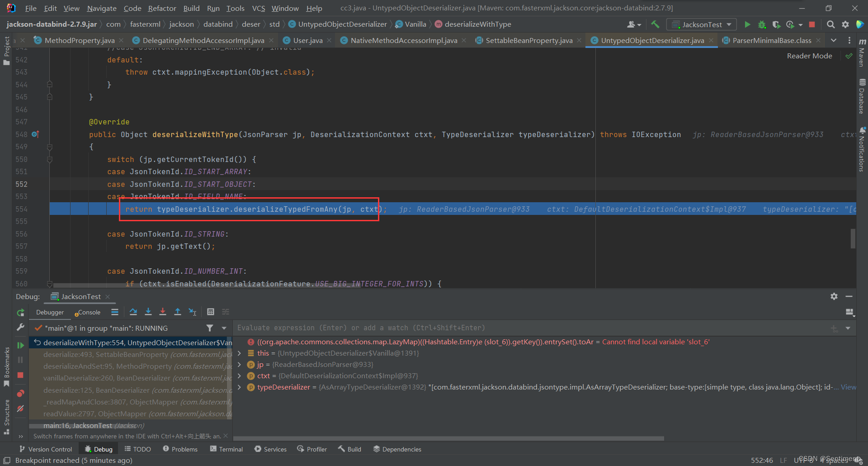Resume program with the green play icon in the debug sidebar
The width and height of the screenshot is (868, 466).
(20, 345)
